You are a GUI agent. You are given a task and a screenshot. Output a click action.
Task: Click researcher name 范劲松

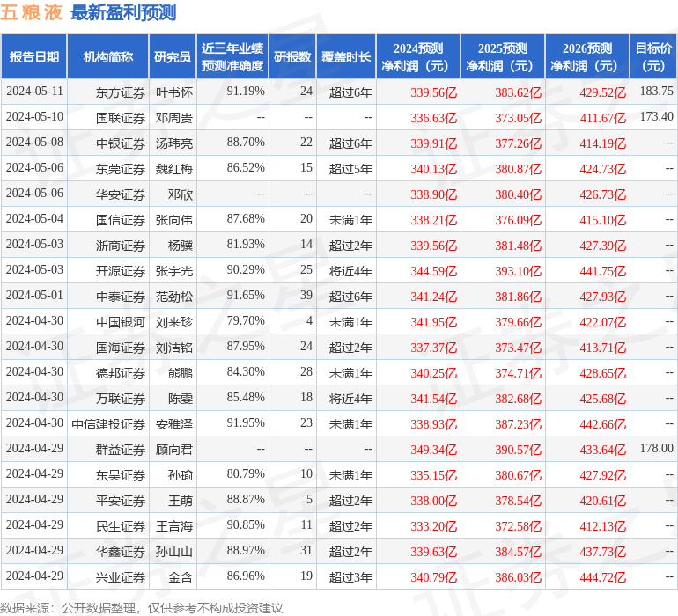[x=174, y=297]
